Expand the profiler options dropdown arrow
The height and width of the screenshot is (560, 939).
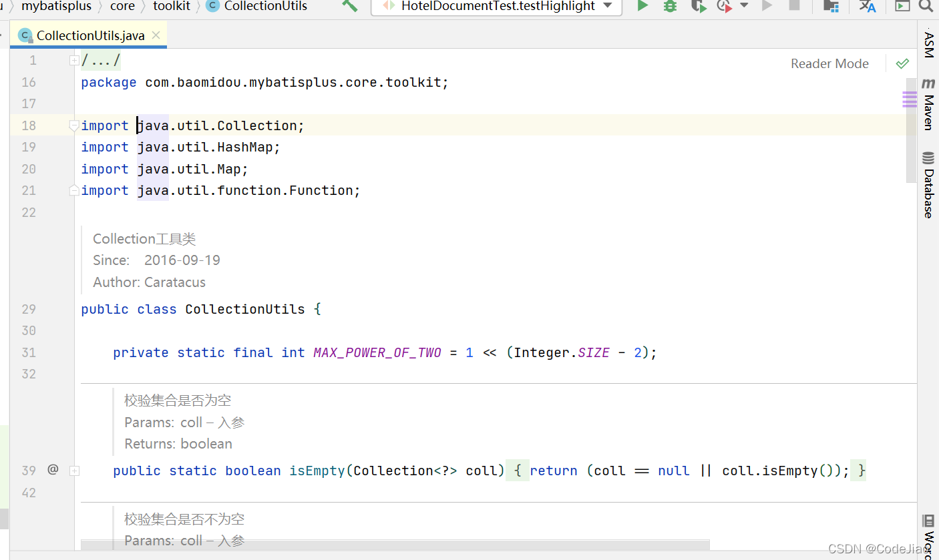(744, 5)
